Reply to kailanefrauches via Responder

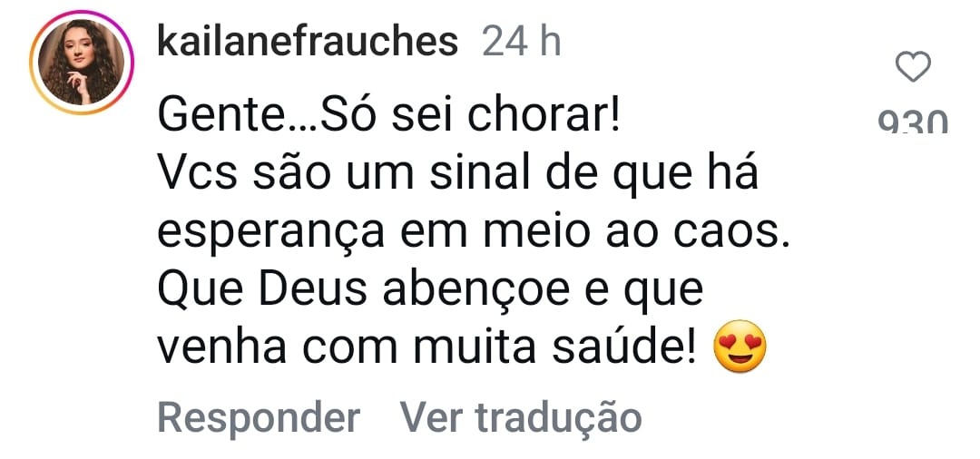click(259, 418)
